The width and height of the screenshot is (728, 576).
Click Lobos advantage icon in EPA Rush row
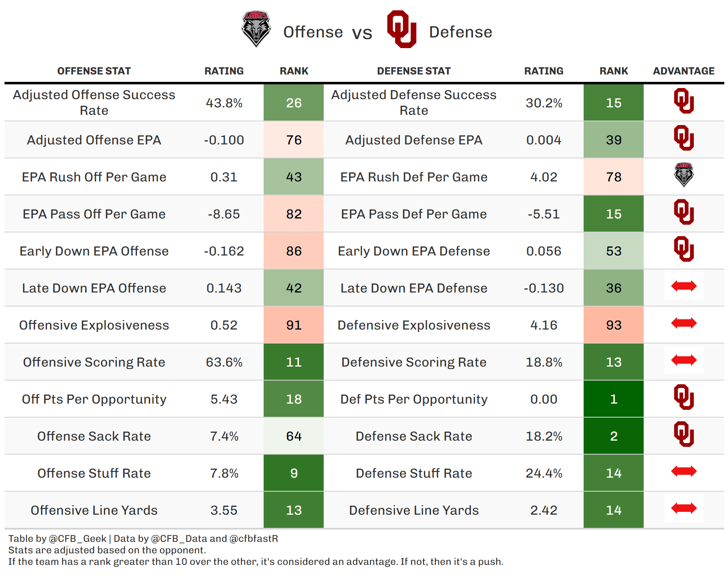point(684,174)
